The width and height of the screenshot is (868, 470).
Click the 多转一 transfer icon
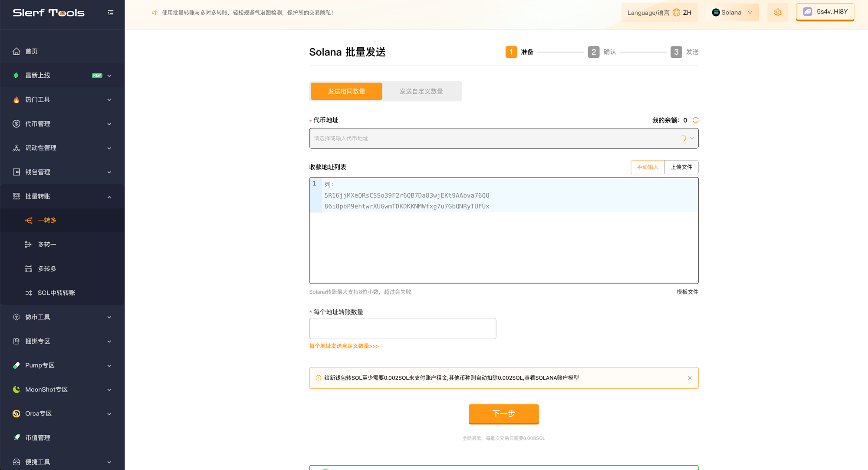tap(29, 245)
